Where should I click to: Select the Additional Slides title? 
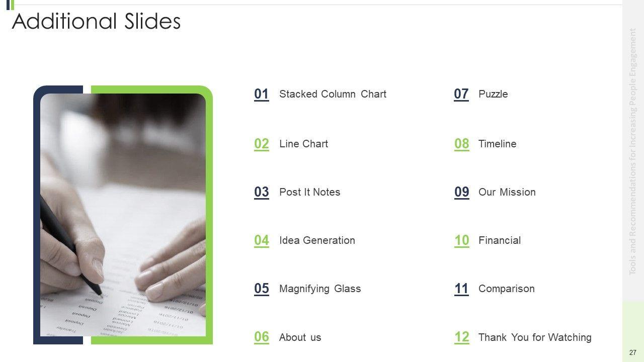tap(96, 22)
